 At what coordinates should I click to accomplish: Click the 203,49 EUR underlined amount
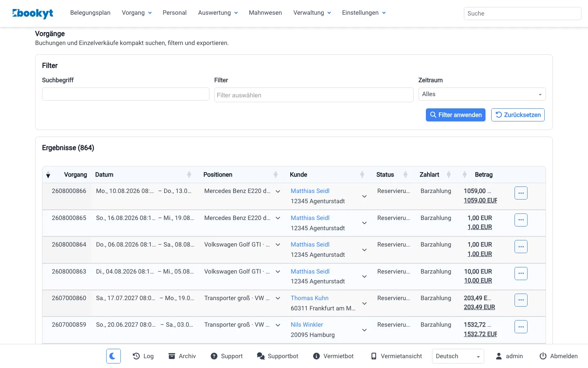(x=479, y=307)
